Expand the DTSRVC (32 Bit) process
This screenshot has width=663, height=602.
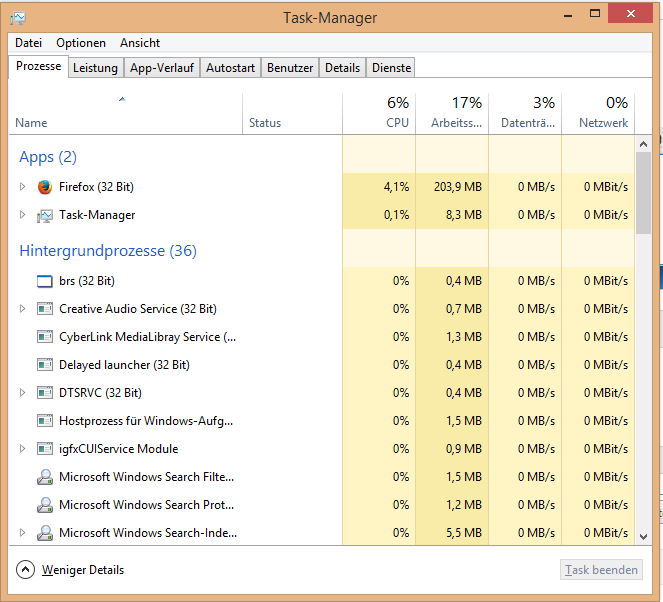coord(22,393)
